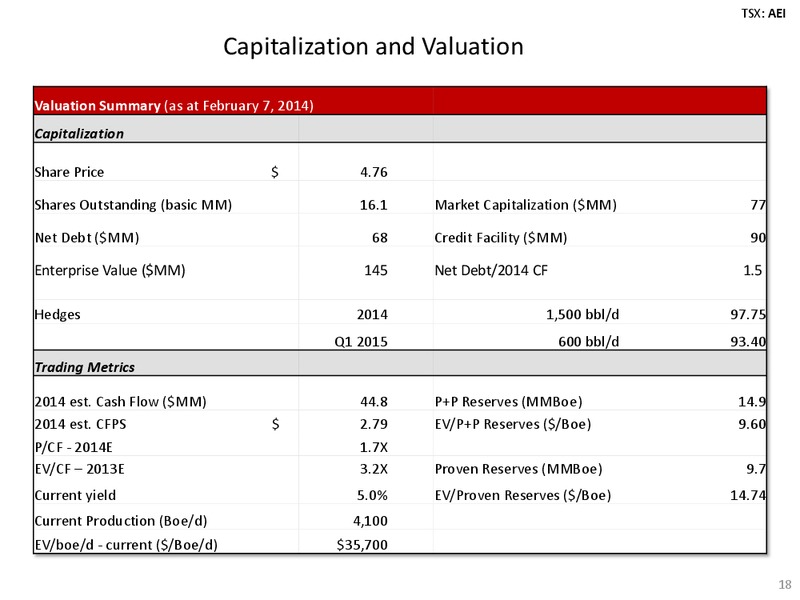Select the share price value 4.76
This screenshot has height=600, width=800.
point(373,172)
